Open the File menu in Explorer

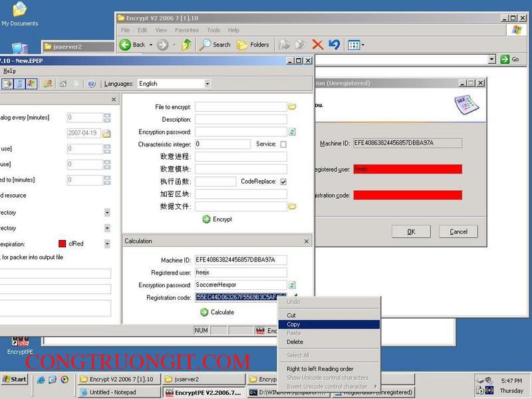click(125, 30)
